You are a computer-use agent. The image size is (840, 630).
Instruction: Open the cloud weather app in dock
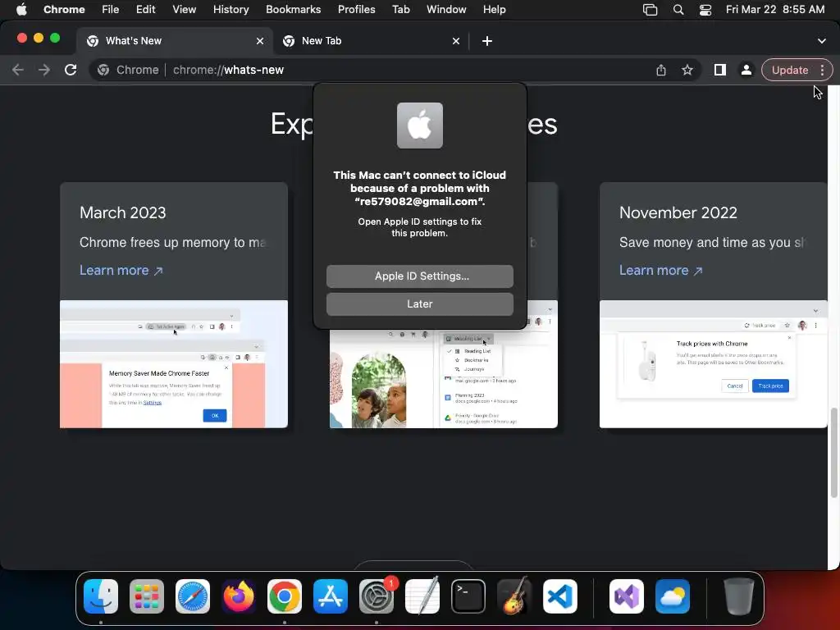pyautogui.click(x=673, y=596)
